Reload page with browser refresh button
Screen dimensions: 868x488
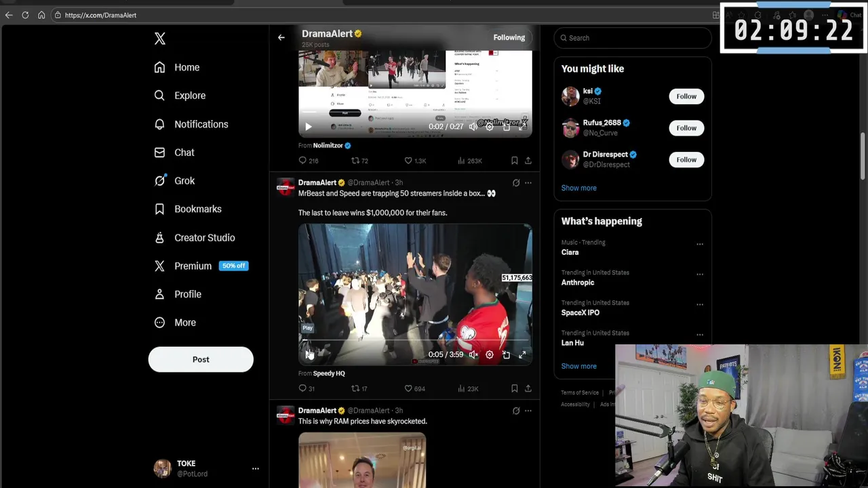[25, 15]
